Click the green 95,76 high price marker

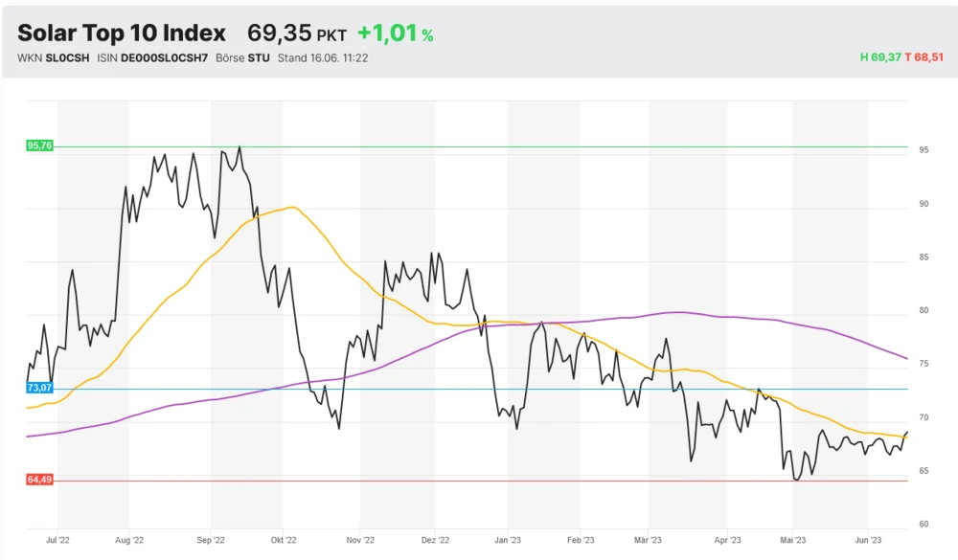39,146
